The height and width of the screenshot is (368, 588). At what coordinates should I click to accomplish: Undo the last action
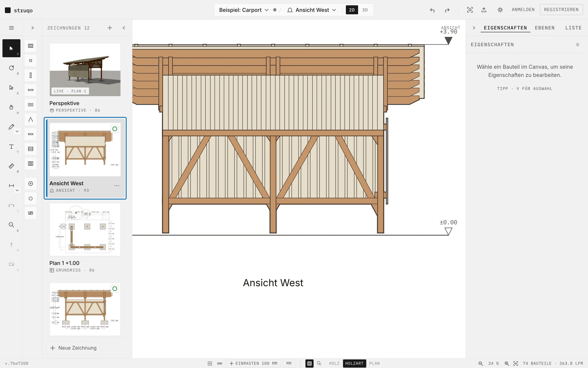click(x=432, y=10)
